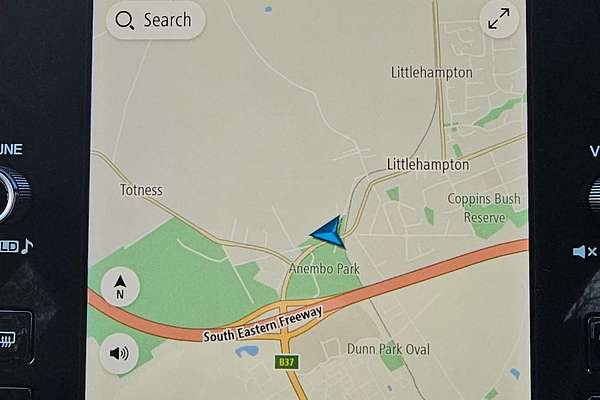Tap the Coppins Bush Reserve label

[484, 208]
